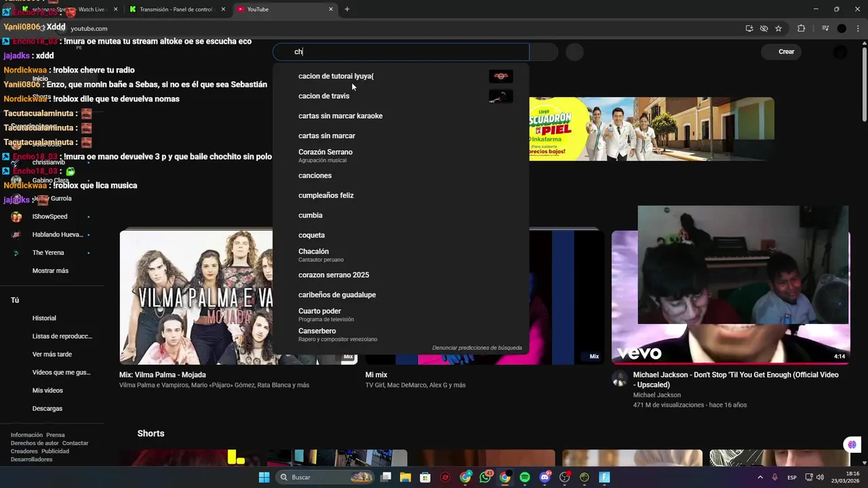This screenshot has width=868, height=488.
Task: Choose the 'Corazón Serrano' suggestion
Action: pyautogui.click(x=401, y=156)
